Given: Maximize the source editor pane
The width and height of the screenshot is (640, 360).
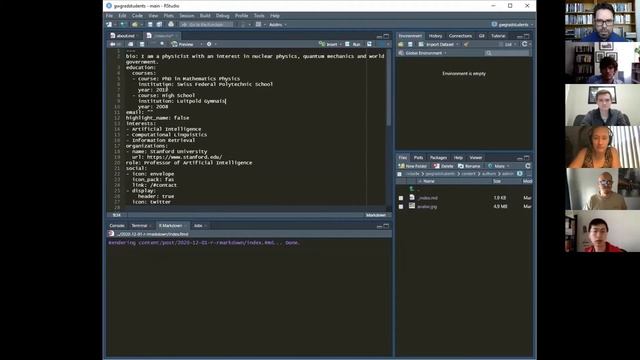Looking at the screenshot, I should click(x=386, y=36).
